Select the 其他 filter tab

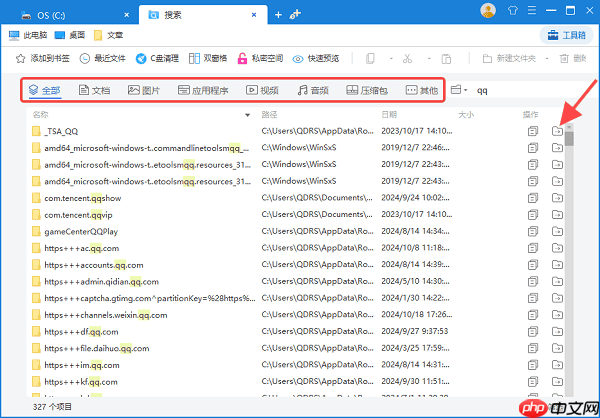click(x=422, y=90)
